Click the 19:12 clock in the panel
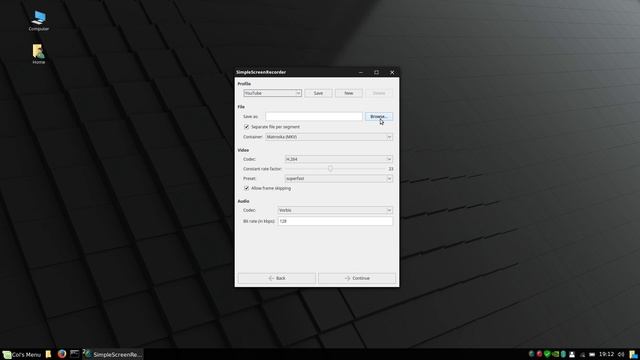Viewport: 640px width, 360px height. tap(607, 354)
